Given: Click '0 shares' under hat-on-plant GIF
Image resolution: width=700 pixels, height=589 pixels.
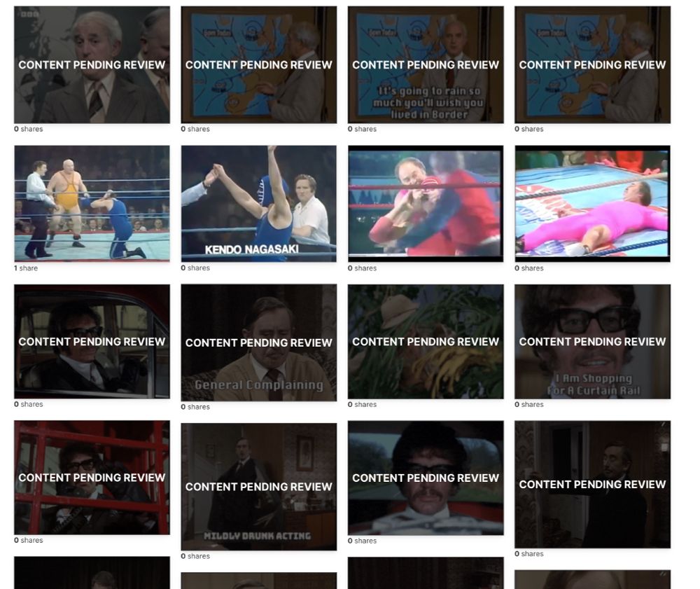Looking at the screenshot, I should 362,404.
